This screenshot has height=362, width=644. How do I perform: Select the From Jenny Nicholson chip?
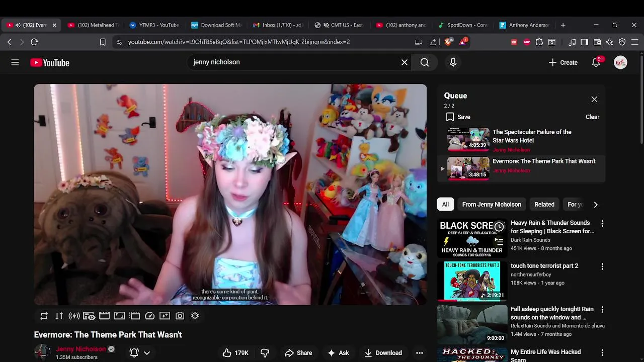point(492,205)
